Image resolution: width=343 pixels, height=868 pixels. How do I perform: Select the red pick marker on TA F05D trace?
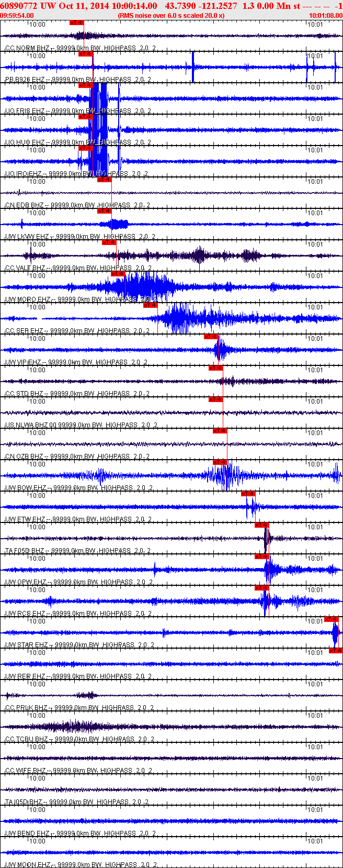point(261,525)
